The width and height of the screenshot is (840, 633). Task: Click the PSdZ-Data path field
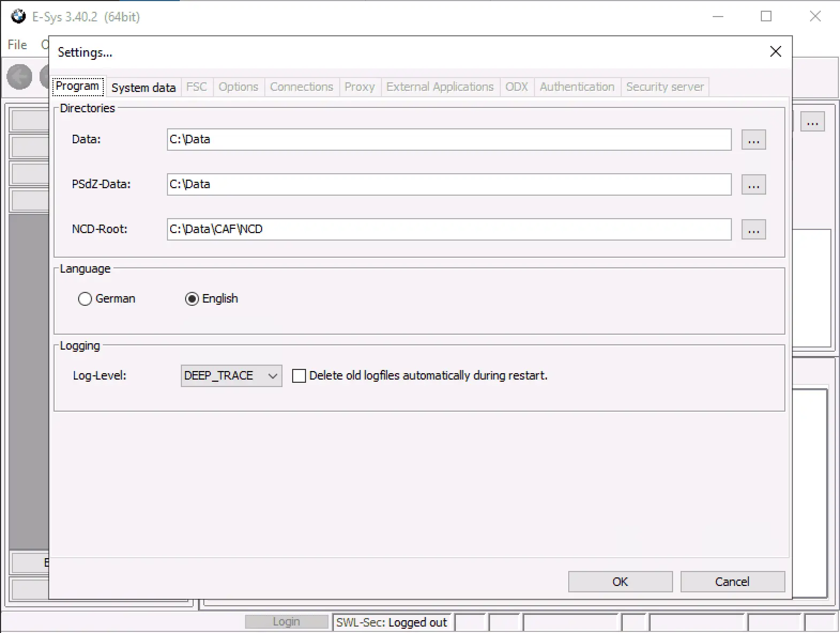(x=449, y=184)
